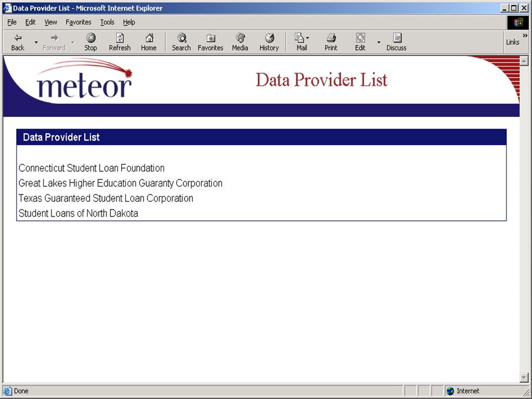
Task: Open the Search pane
Action: pos(181,42)
